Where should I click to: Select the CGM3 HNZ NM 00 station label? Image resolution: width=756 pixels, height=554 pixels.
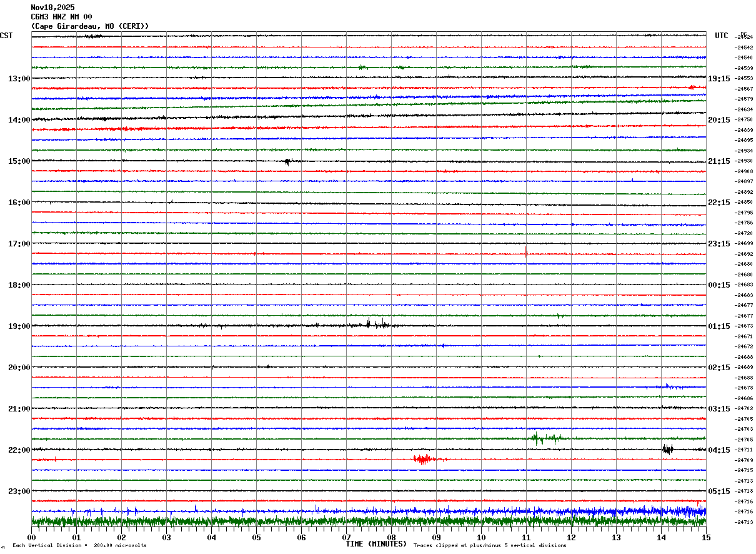62,17
